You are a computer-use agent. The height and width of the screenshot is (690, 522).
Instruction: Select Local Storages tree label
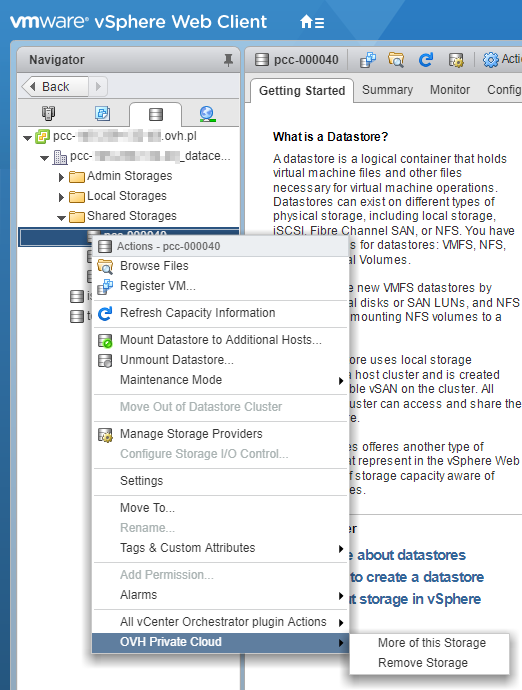click(x=127, y=196)
